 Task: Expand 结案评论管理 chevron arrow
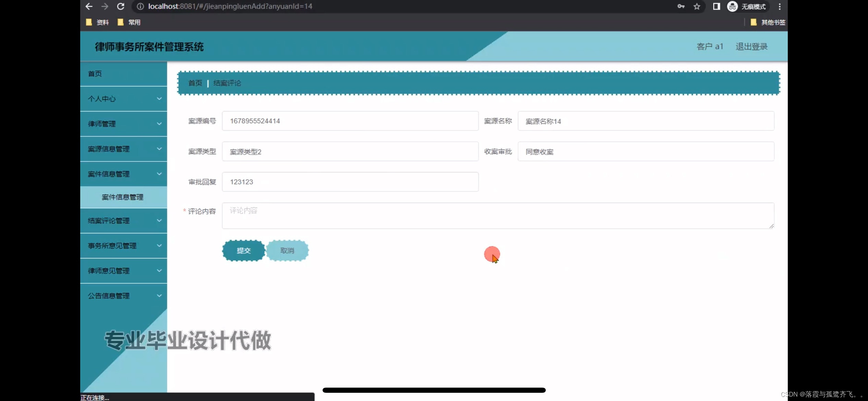click(159, 221)
